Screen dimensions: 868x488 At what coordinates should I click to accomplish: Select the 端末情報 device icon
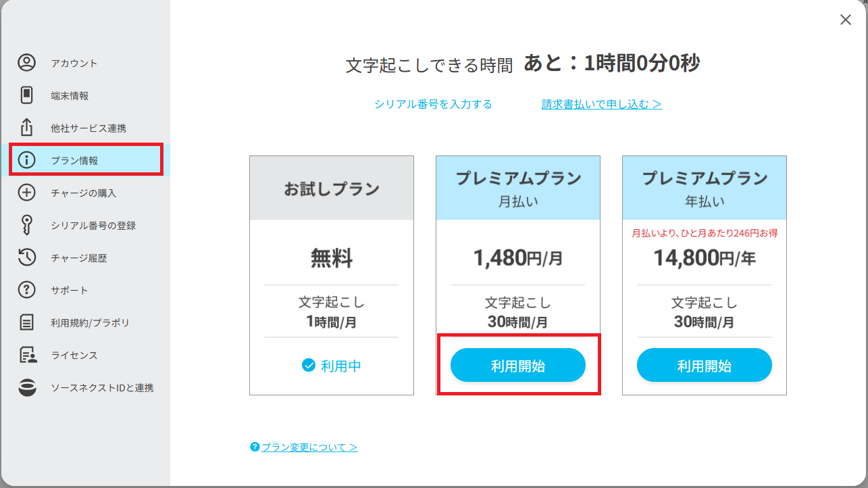[x=26, y=95]
